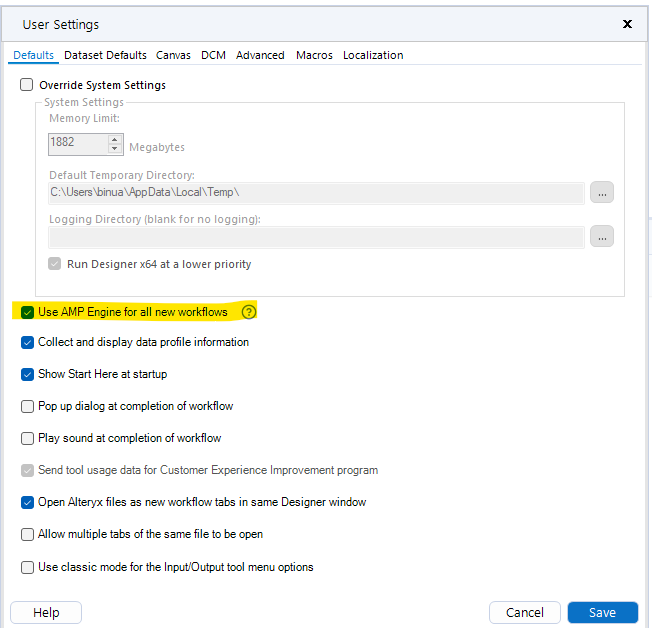Viewport: 652px width, 628px height.
Task: Toggle Open Alteryx files as new workflow tabs
Action: click(28, 502)
